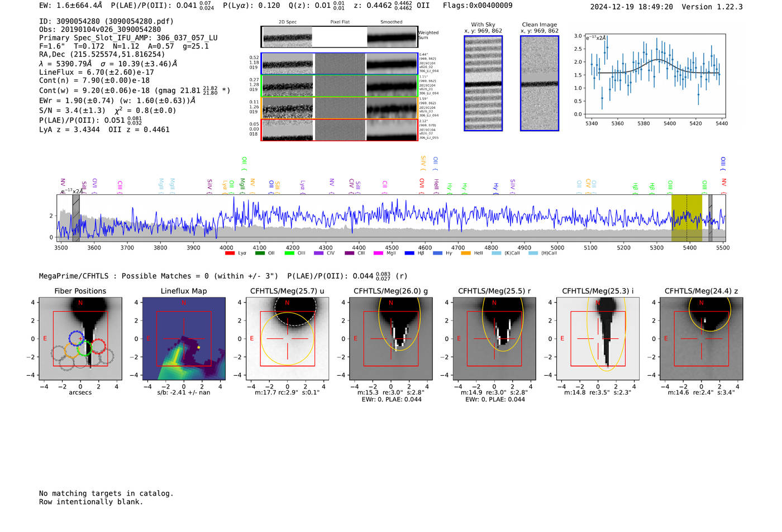Click the 'Obs: 20190104v026_3090054280' line
Image resolution: width=782 pixels, height=532 pixels.
pyautogui.click(x=100, y=29)
